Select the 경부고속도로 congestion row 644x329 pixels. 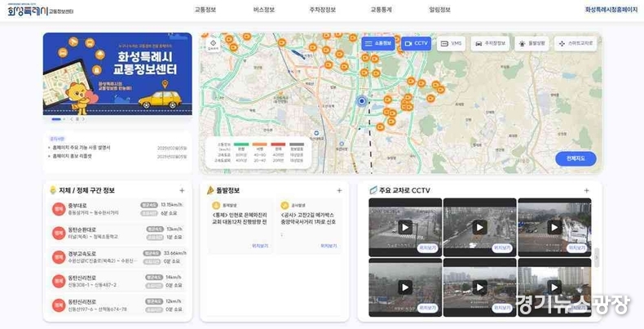[x=117, y=257]
